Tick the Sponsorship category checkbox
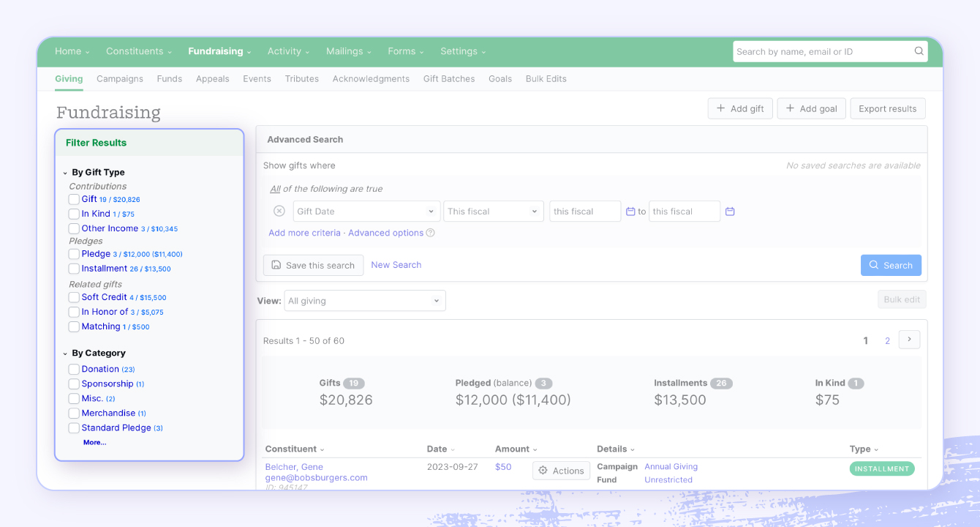 point(74,384)
